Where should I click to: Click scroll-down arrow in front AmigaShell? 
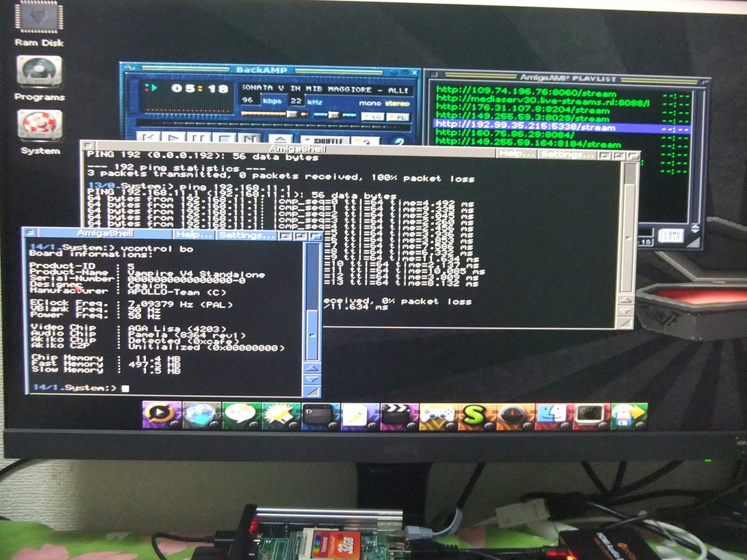312,380
